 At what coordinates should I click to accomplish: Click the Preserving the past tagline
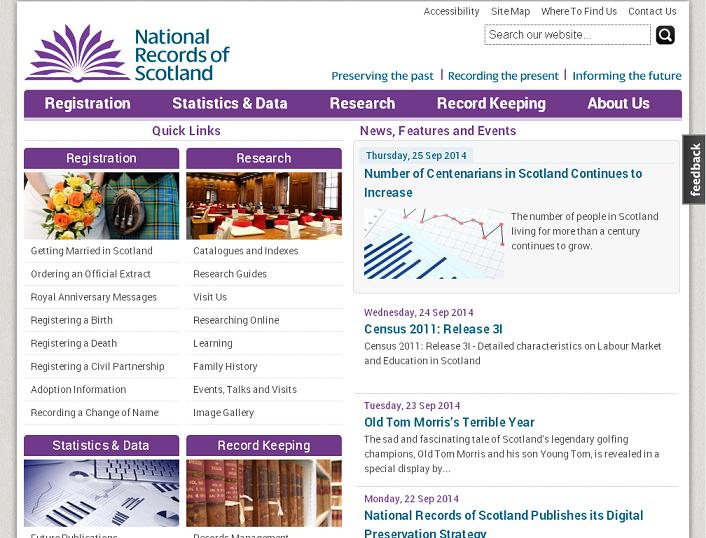coord(382,76)
